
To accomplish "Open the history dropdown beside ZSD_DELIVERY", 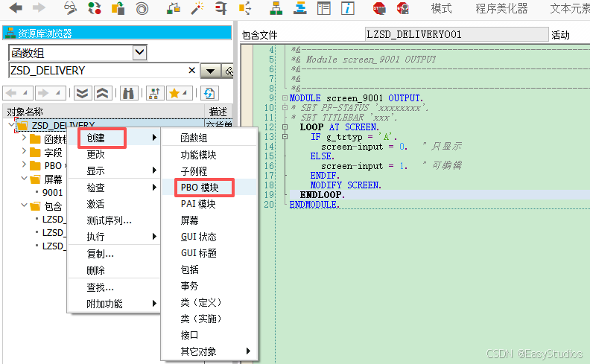I will [210, 71].
